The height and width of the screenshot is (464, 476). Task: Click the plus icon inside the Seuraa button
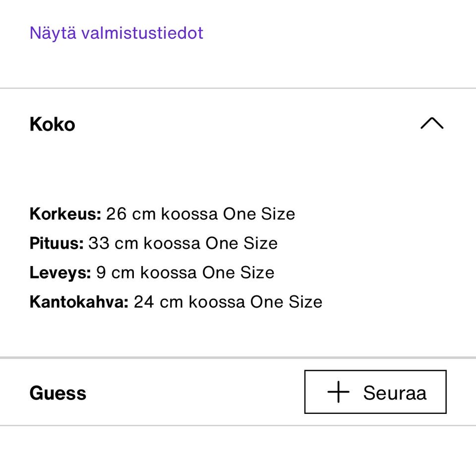pyautogui.click(x=338, y=392)
